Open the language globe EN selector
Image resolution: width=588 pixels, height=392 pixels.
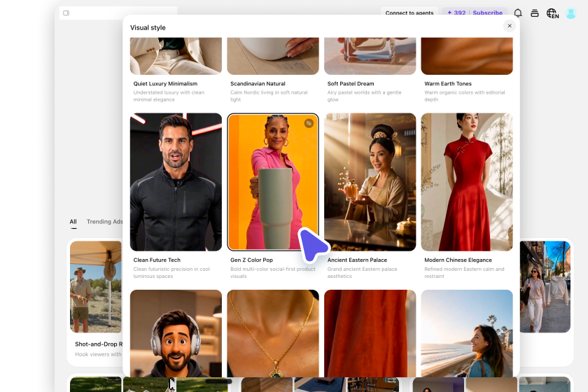(x=552, y=13)
